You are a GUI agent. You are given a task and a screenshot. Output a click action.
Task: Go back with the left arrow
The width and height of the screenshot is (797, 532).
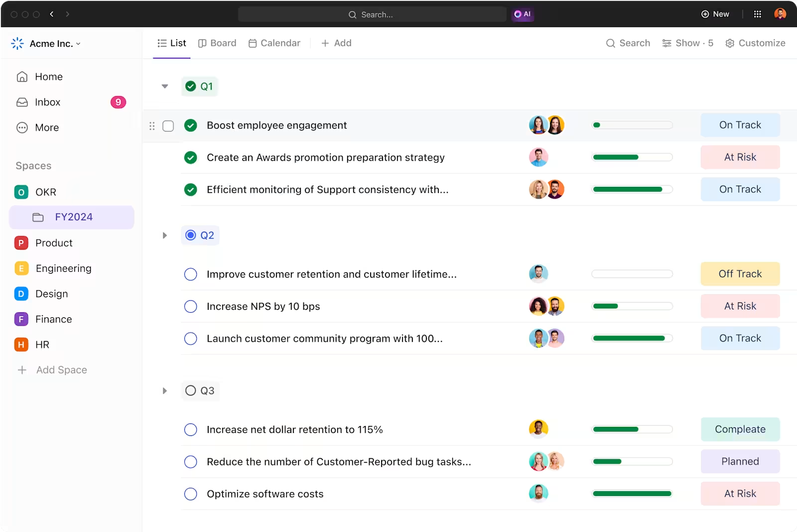(x=52, y=14)
